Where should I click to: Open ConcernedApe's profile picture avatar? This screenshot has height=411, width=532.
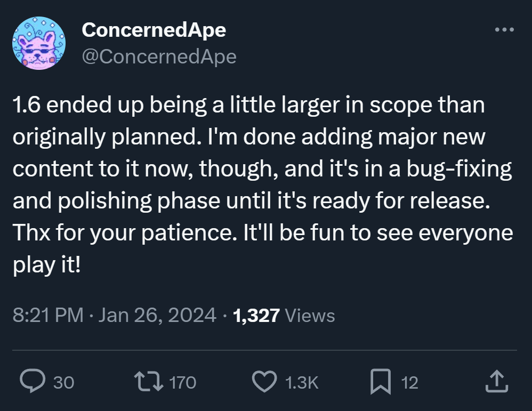[38, 43]
